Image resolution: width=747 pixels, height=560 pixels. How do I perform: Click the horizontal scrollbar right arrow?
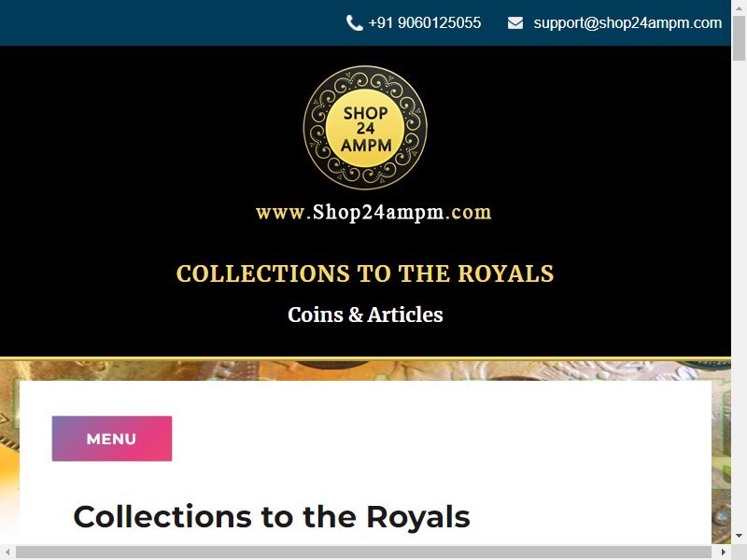pyautogui.click(x=724, y=553)
